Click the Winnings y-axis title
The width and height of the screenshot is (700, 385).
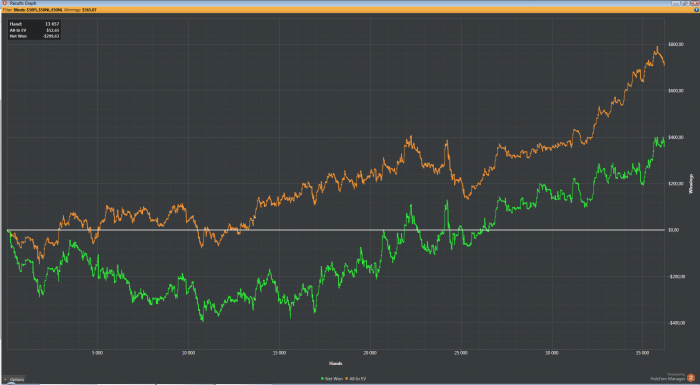[x=691, y=184]
